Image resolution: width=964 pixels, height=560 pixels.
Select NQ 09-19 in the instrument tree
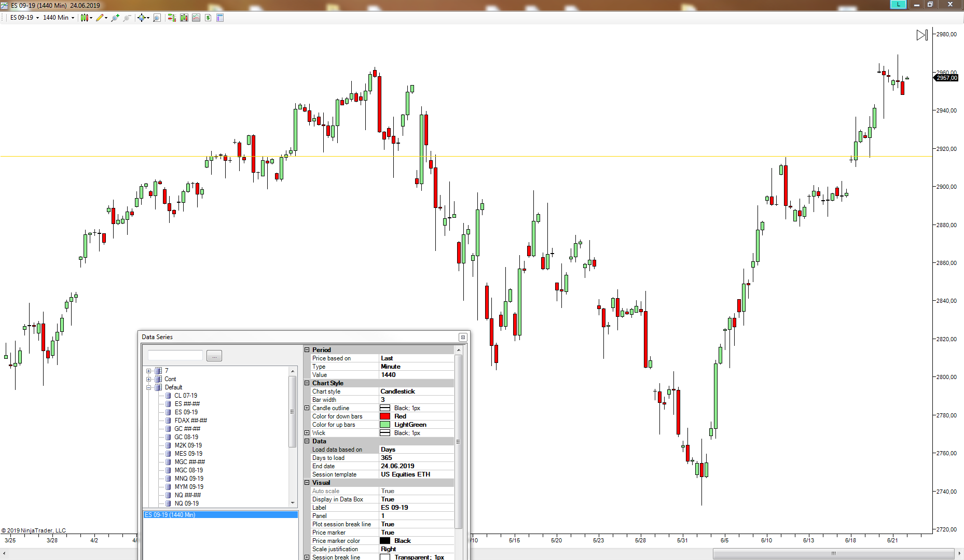tap(187, 503)
